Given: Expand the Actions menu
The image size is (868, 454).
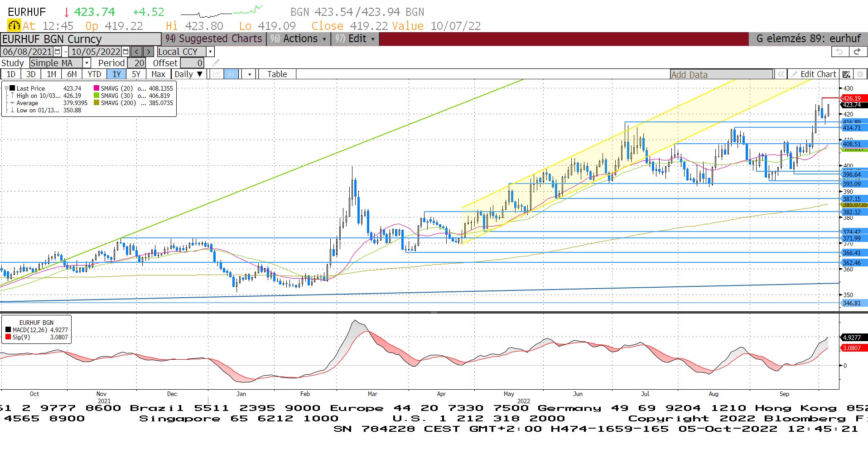Looking at the screenshot, I should (298, 39).
